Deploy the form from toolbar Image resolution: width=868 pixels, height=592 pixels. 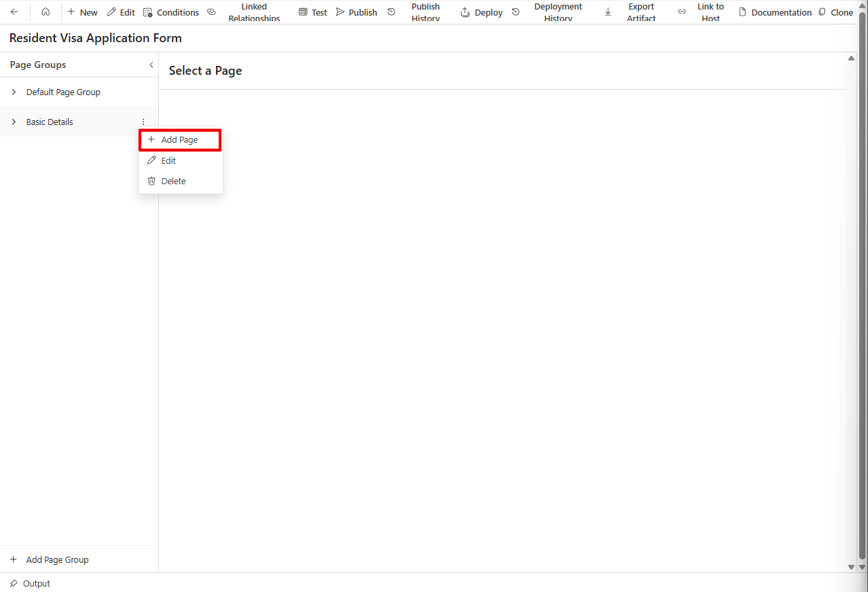(x=482, y=12)
